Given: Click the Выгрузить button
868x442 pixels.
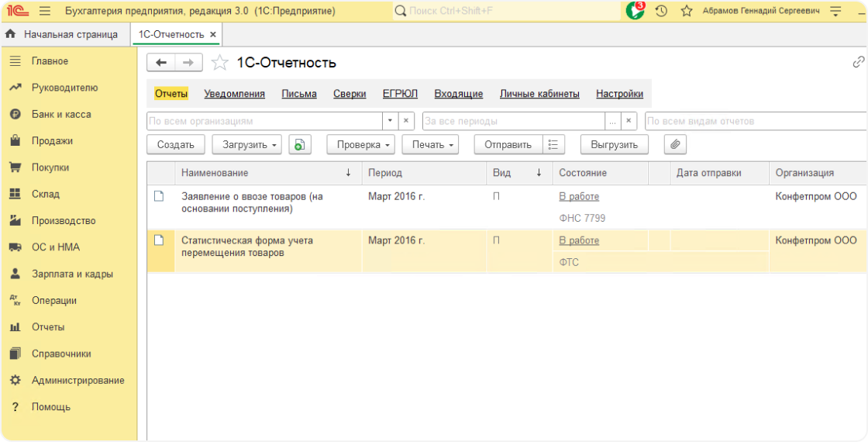Looking at the screenshot, I should (615, 144).
